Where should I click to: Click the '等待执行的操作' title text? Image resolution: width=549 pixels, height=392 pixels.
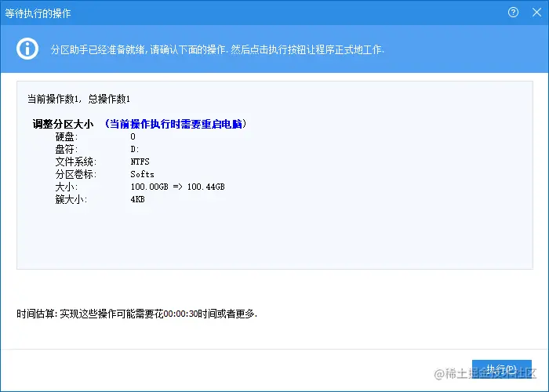coord(38,13)
